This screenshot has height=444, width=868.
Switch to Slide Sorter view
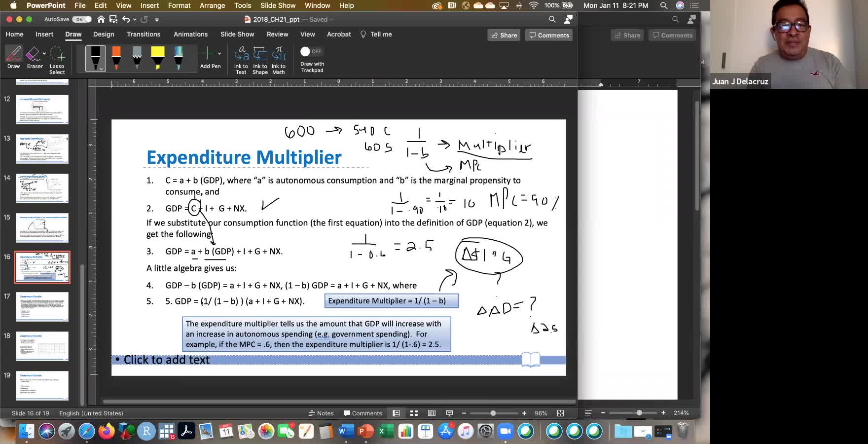(x=414, y=413)
